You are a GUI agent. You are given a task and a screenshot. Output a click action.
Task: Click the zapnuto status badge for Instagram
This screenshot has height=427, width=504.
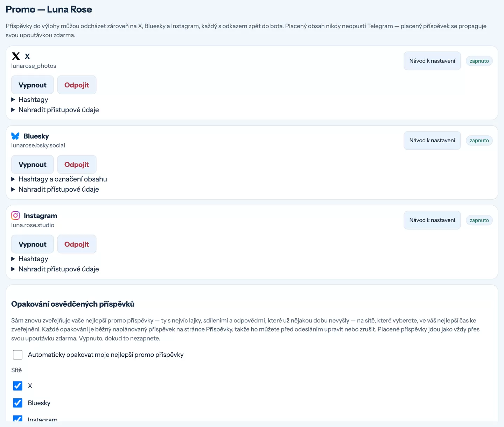coord(479,220)
